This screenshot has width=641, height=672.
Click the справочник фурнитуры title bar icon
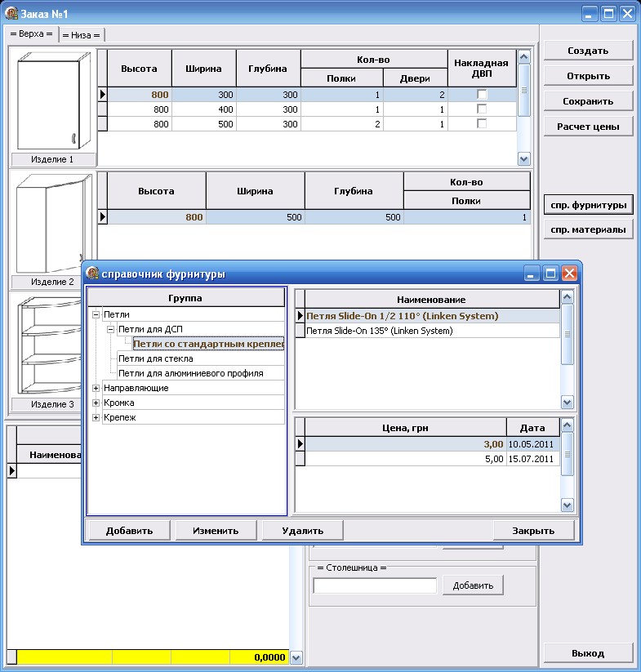point(92,273)
